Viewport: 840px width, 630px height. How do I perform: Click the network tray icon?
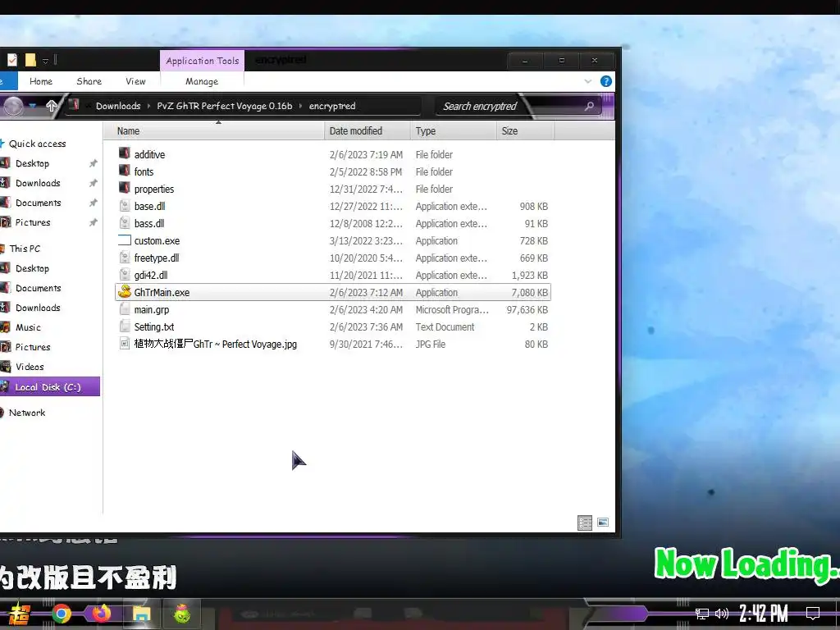point(701,614)
